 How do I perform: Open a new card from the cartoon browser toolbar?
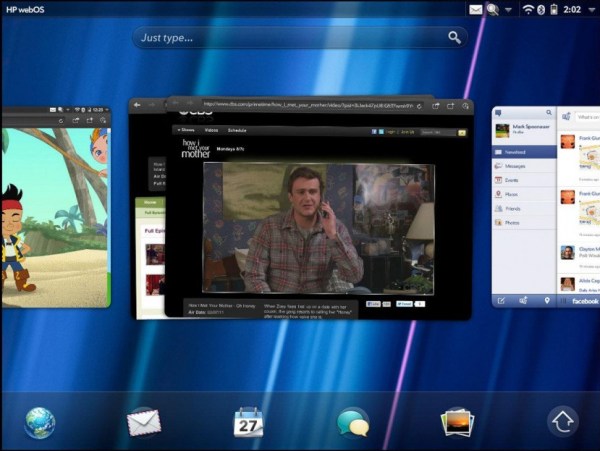[90, 120]
